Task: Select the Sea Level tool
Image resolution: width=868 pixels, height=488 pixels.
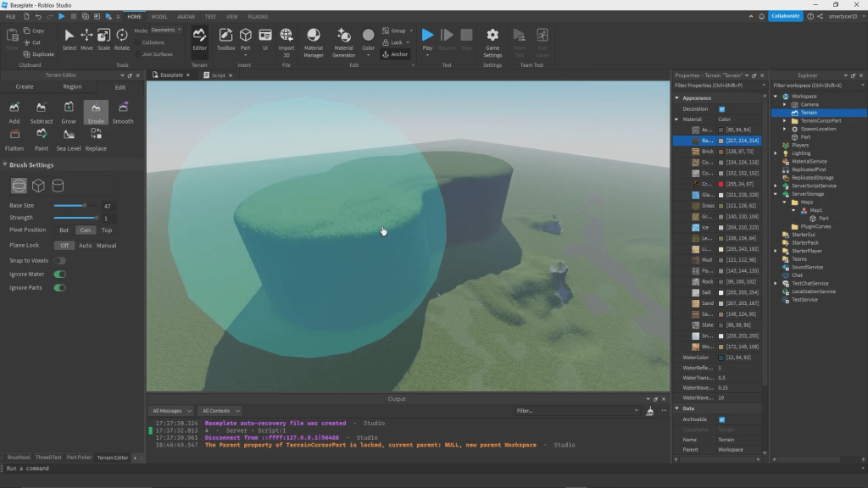Action: tap(69, 140)
